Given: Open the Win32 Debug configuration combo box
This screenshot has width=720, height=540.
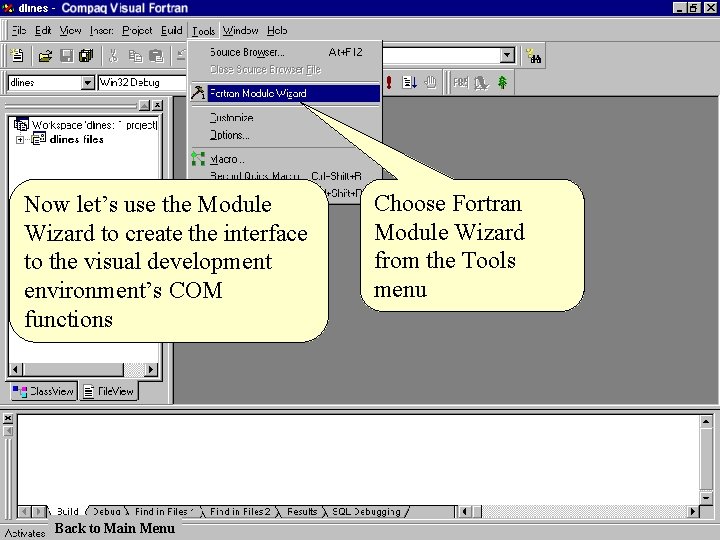Looking at the screenshot, I should pos(142,83).
